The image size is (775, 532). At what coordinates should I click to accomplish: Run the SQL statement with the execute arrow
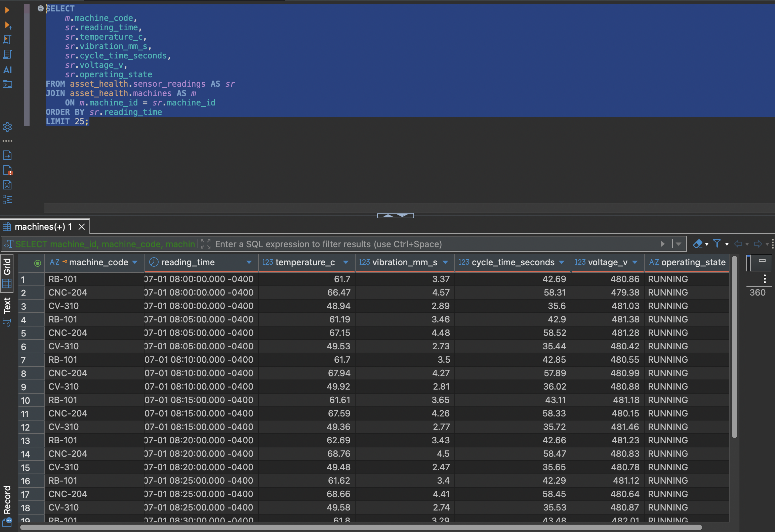tap(7, 10)
